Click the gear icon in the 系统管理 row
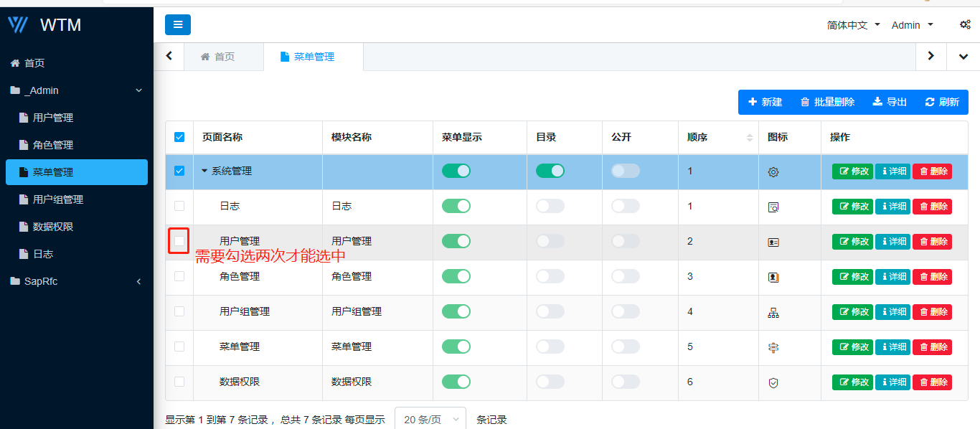 [x=773, y=171]
